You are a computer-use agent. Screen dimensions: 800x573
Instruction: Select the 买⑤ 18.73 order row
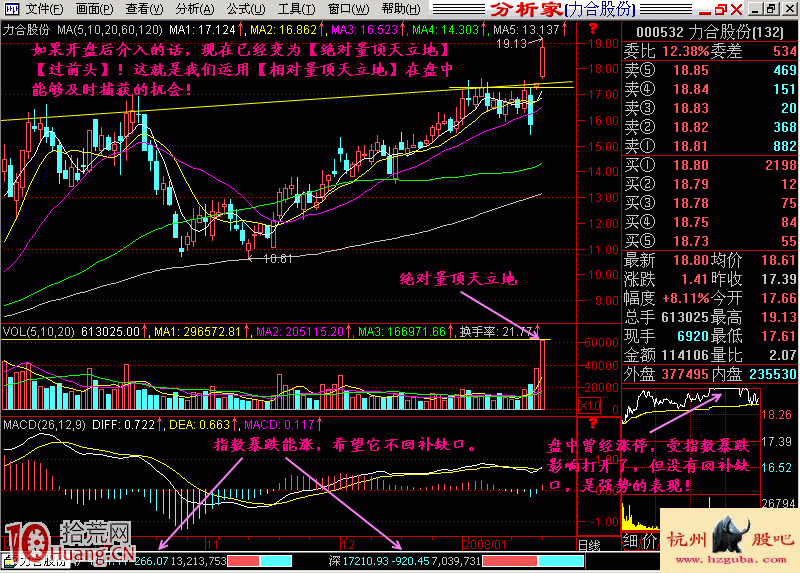click(710, 241)
